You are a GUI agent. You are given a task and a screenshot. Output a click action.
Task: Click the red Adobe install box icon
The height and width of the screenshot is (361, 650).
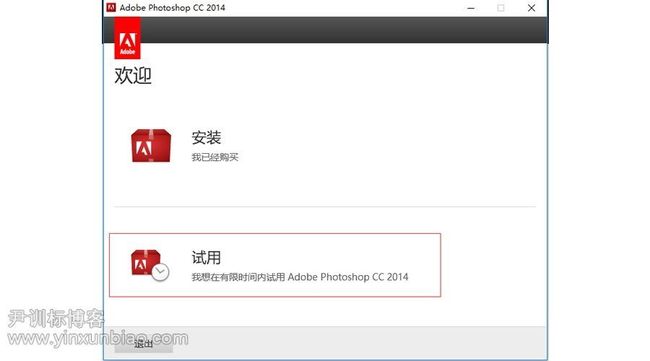(151, 145)
